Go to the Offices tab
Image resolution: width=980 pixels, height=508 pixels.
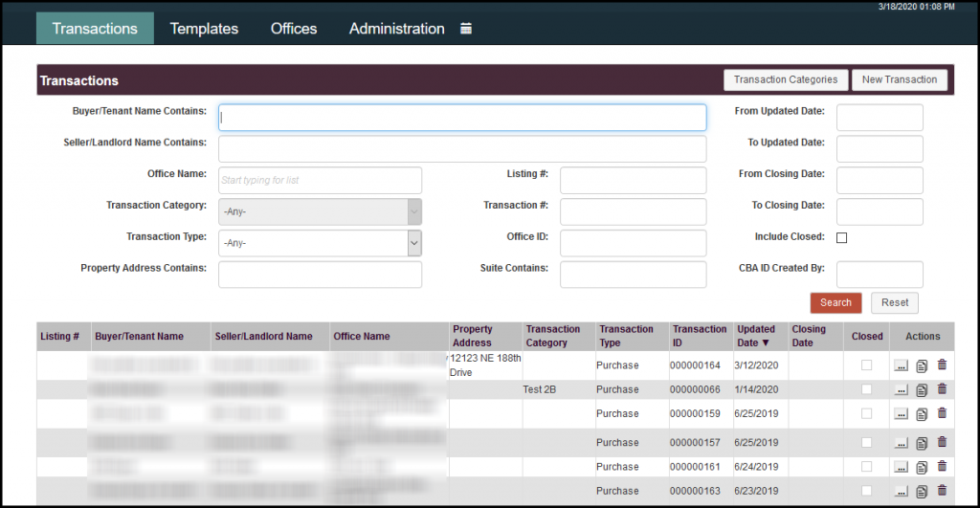[x=294, y=29]
